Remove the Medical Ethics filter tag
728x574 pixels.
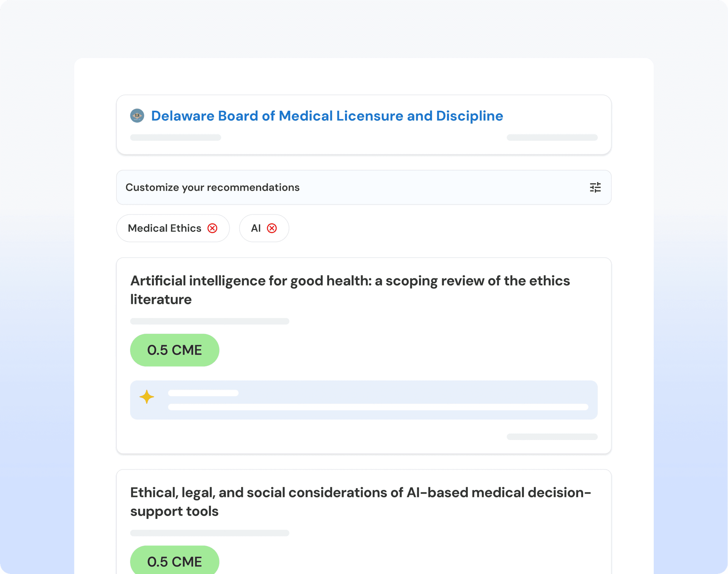tap(212, 228)
